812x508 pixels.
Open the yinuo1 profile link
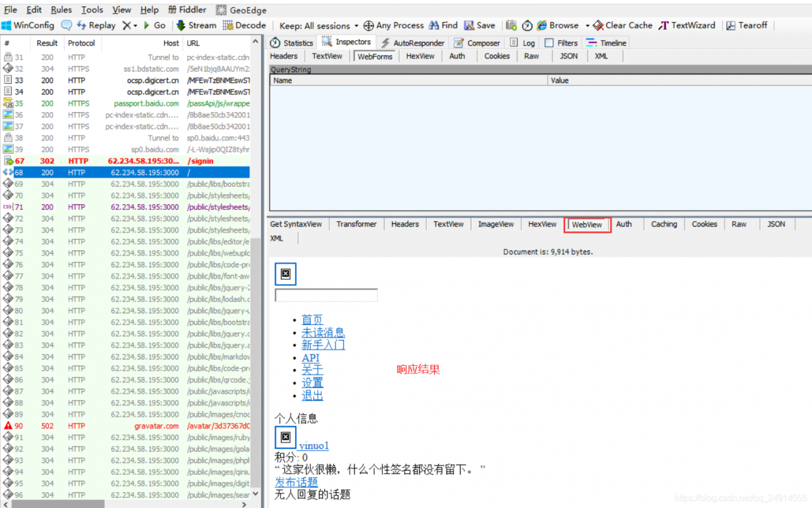tap(314, 446)
